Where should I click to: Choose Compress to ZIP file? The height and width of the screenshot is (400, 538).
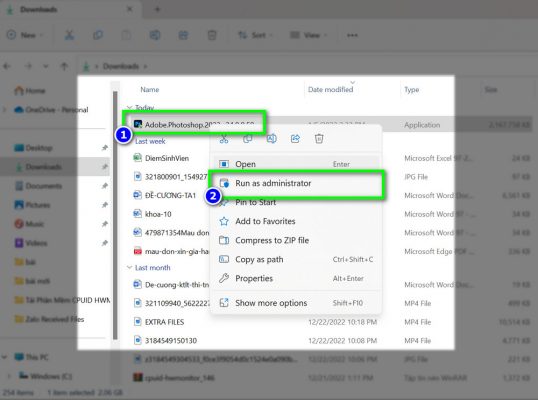[295, 240]
